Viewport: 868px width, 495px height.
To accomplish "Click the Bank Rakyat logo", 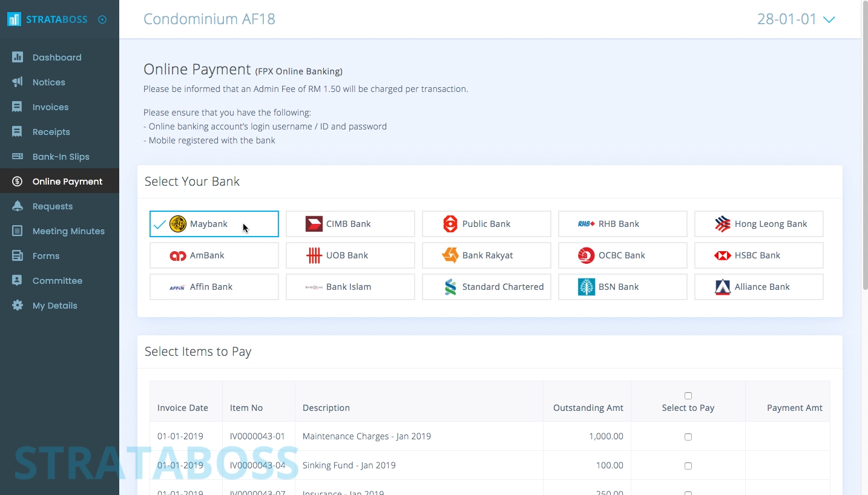I will (450, 255).
